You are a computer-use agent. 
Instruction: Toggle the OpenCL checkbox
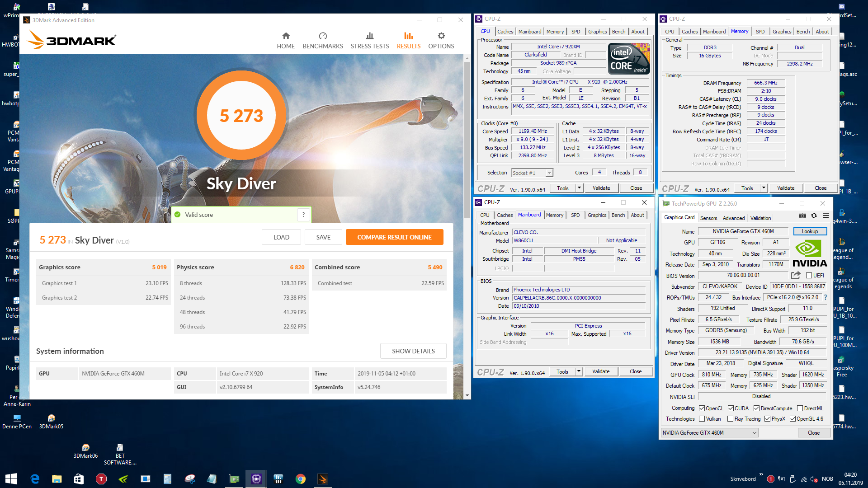click(702, 408)
